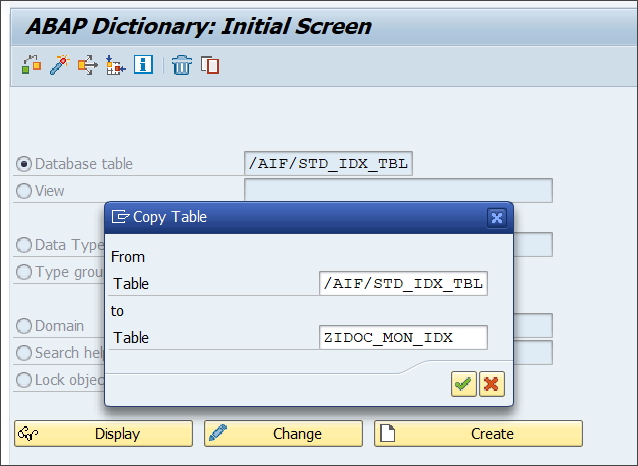The width and height of the screenshot is (638, 466).
Task: Click the Database table name field
Action: 328,164
